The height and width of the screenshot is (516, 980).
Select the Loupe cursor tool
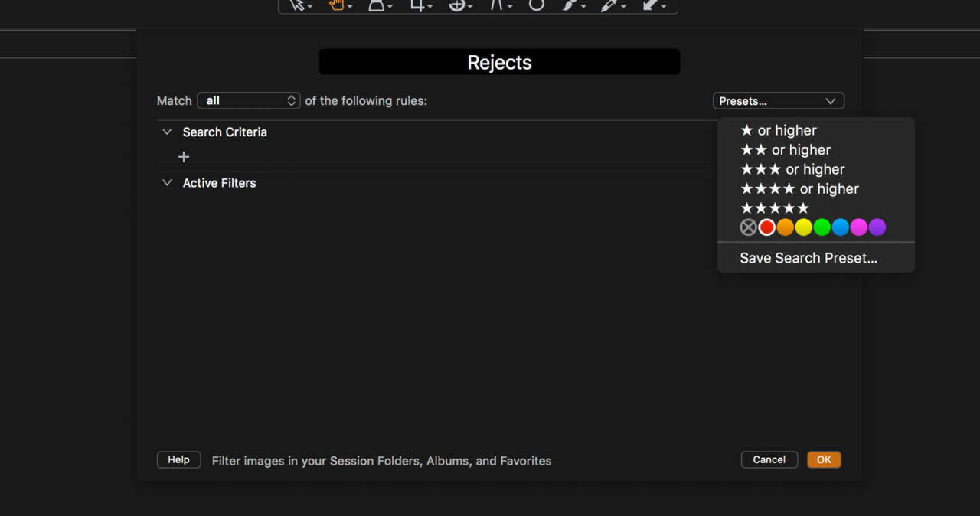(376, 5)
